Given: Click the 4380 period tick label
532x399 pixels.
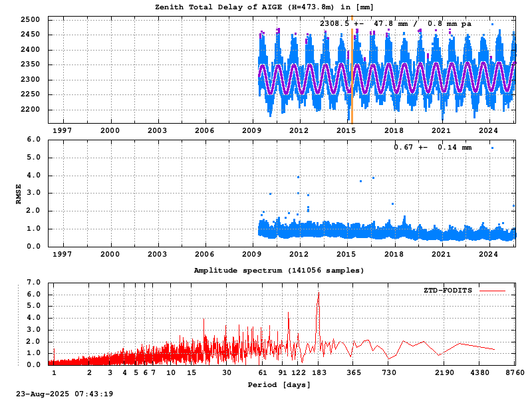Looking at the screenshot, I should (479, 373).
